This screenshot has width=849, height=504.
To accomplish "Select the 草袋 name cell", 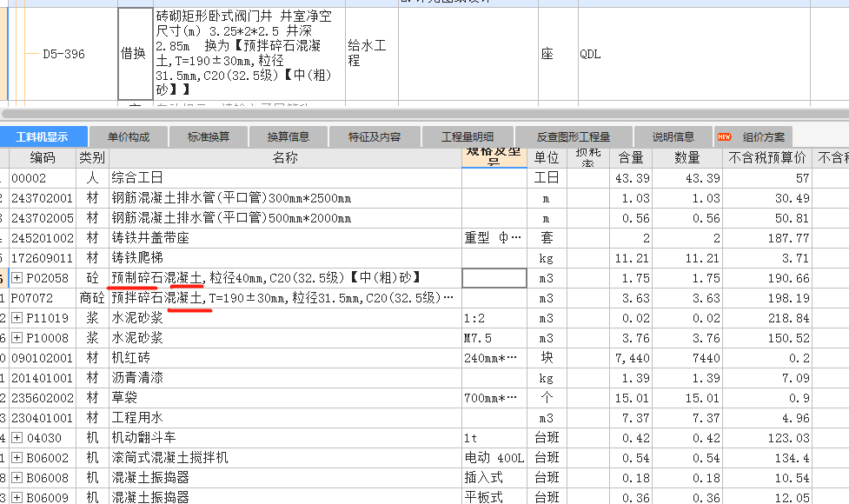I will (x=285, y=398).
